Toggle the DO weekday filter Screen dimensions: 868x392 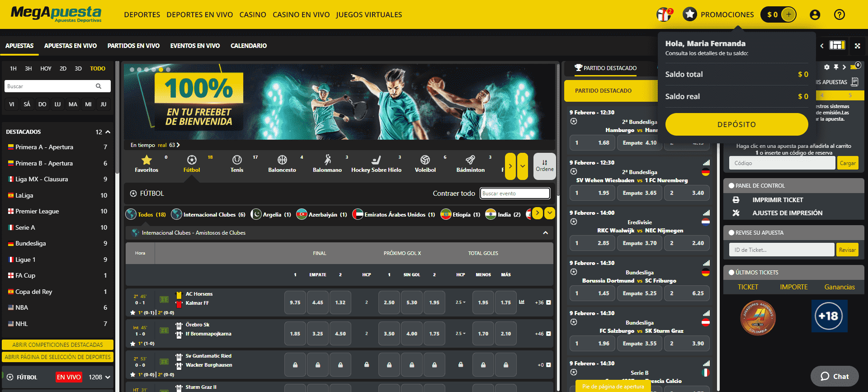tap(42, 104)
